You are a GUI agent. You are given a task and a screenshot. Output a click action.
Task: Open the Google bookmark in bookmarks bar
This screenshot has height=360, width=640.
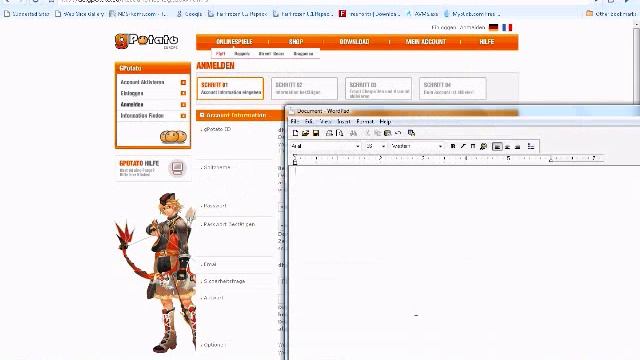coord(189,13)
